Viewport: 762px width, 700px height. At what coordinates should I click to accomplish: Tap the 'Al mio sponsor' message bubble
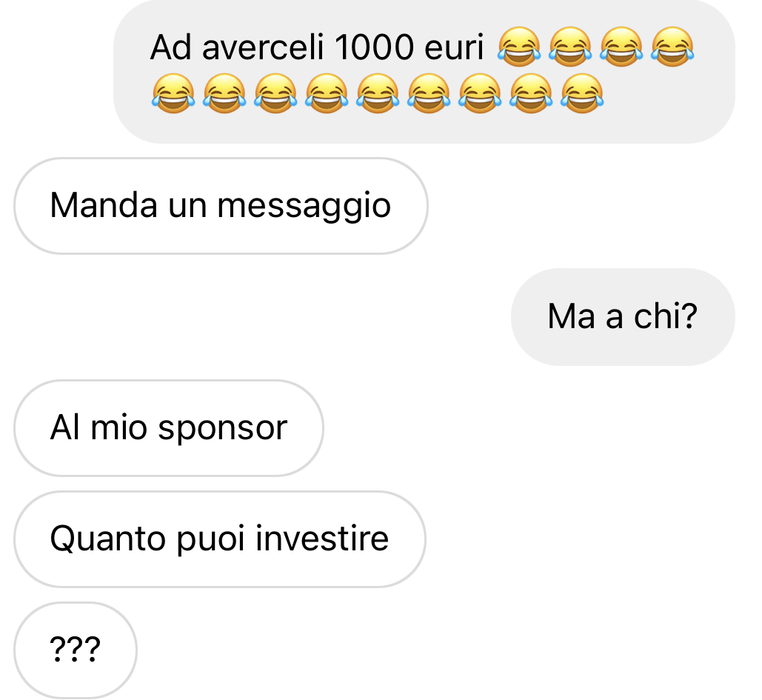point(169,428)
